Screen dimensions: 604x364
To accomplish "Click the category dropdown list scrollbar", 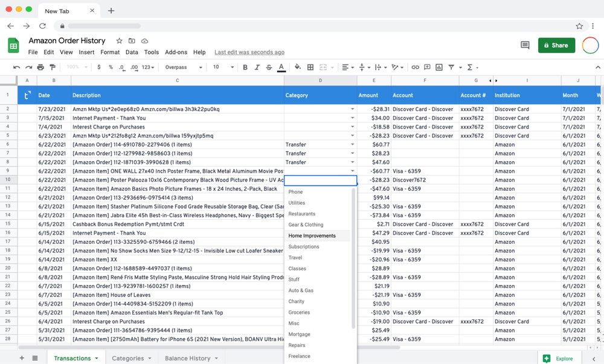I will point(353,258).
